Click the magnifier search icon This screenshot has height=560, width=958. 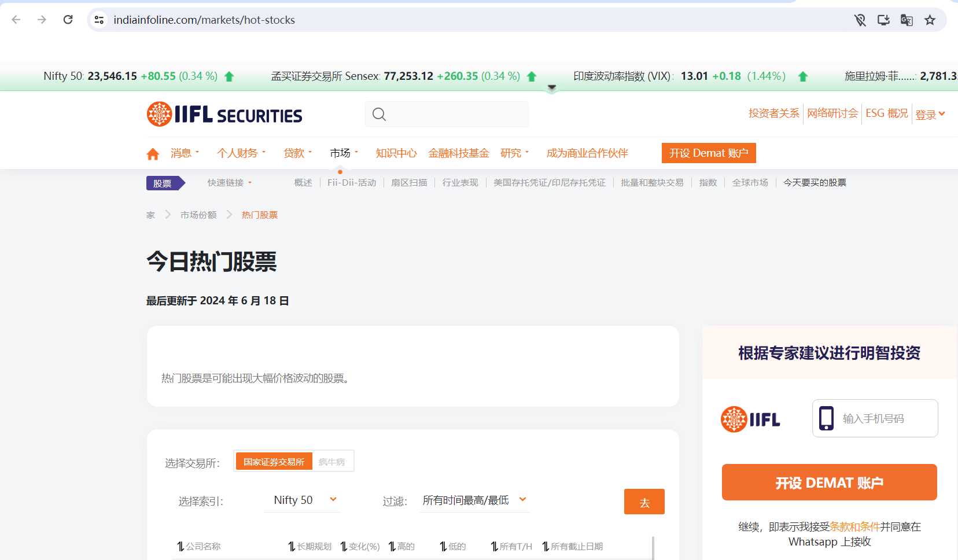point(379,114)
